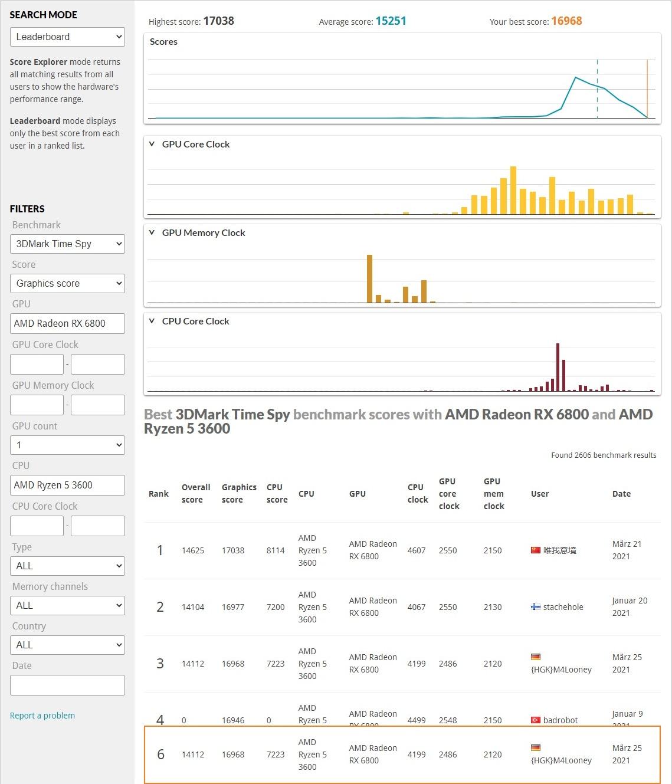672x784 pixels.
Task: Open the Memory channels dropdown
Action: click(x=67, y=605)
